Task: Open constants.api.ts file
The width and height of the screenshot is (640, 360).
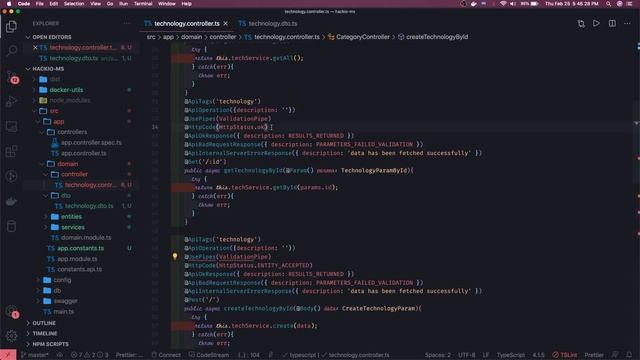Action: [79, 269]
